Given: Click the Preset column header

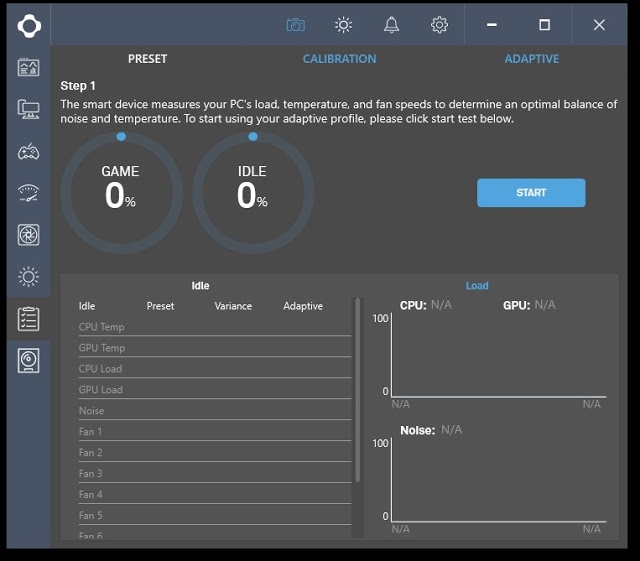Looking at the screenshot, I should pos(160,306).
